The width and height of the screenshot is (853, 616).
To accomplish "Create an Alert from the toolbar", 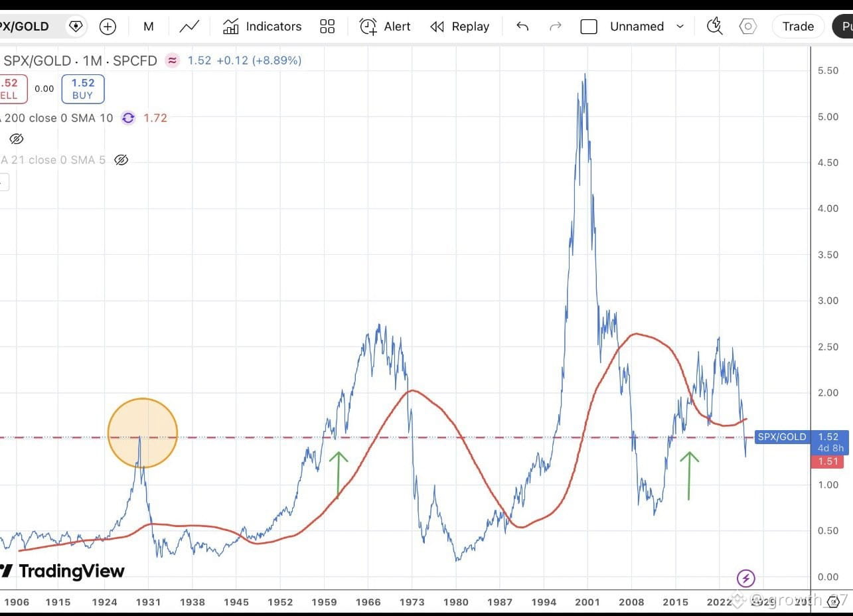I will coord(385,27).
